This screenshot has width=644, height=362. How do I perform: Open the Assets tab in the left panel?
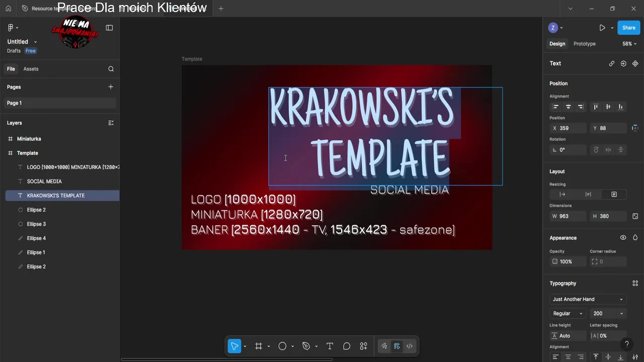click(x=31, y=69)
